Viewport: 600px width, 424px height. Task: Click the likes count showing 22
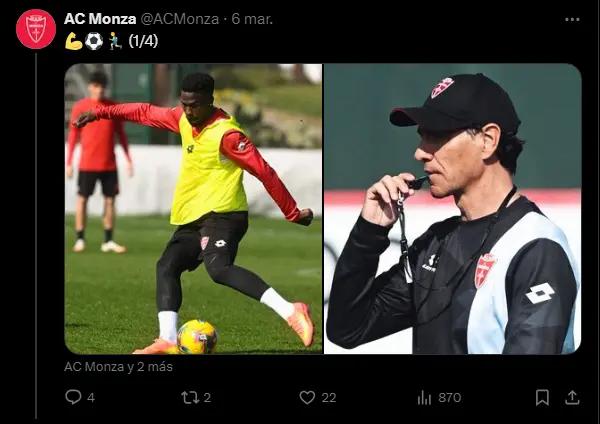329,398
